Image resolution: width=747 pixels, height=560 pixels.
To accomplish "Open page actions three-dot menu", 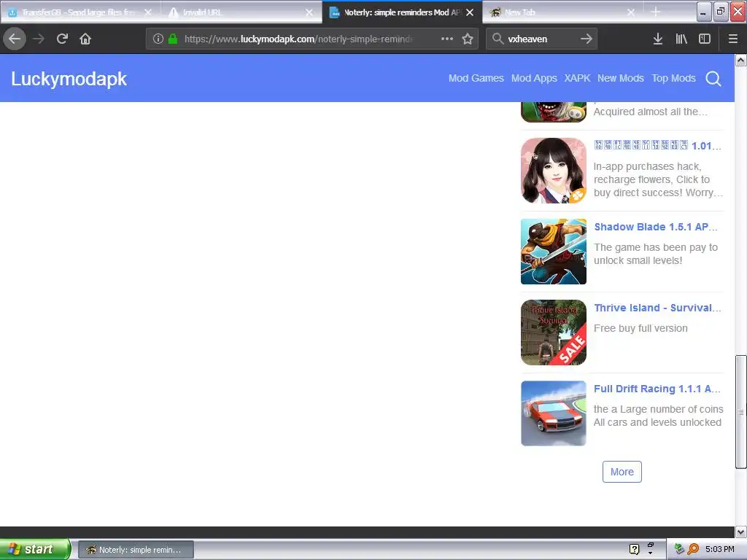I will [447, 39].
